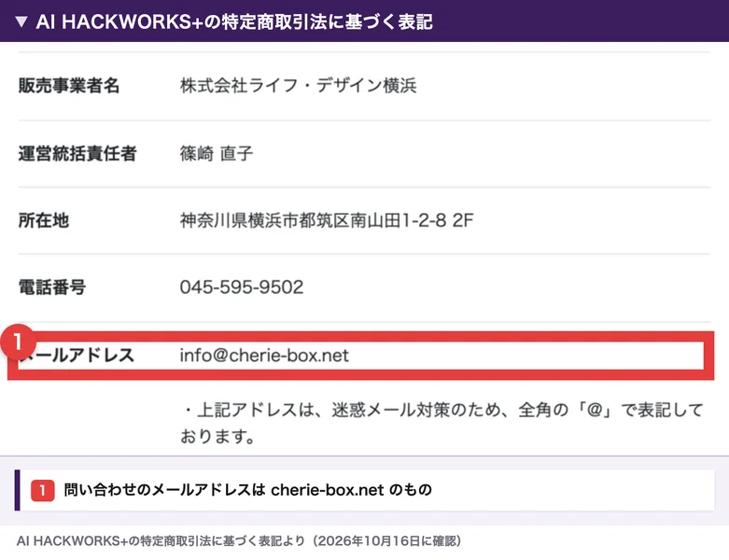The width and height of the screenshot is (729, 560).
Task: Select the label 運営統括責任者
Action: [x=77, y=153]
